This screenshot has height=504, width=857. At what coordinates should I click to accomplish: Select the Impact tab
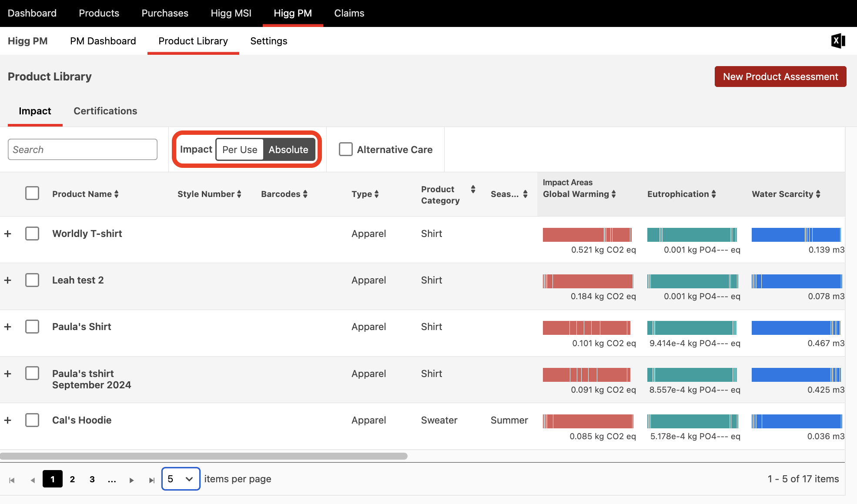(x=35, y=111)
